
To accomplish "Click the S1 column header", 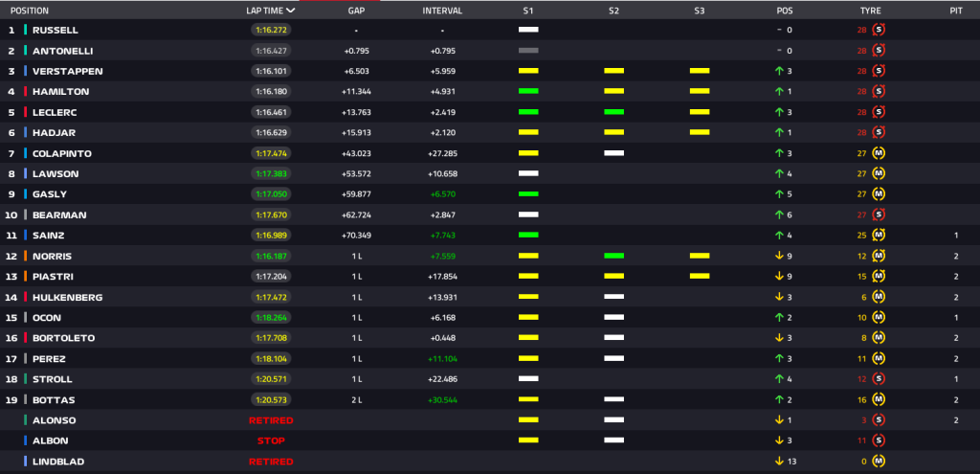I will coord(528,11).
